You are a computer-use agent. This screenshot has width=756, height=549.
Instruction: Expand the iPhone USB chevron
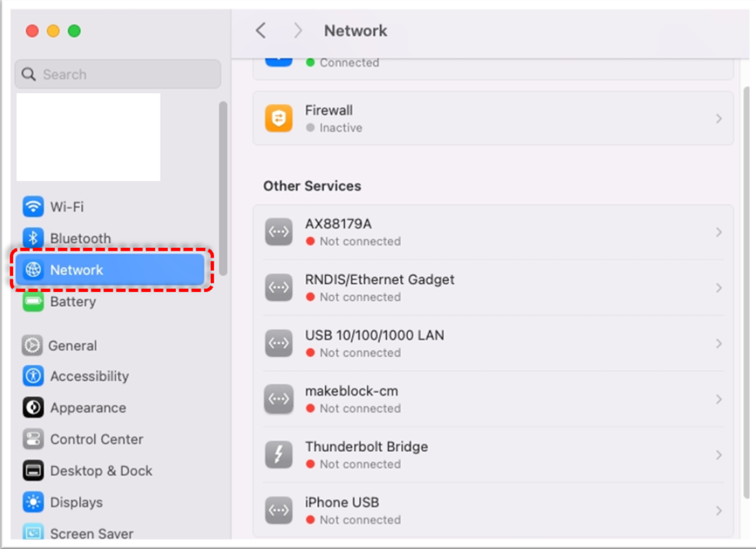click(719, 510)
